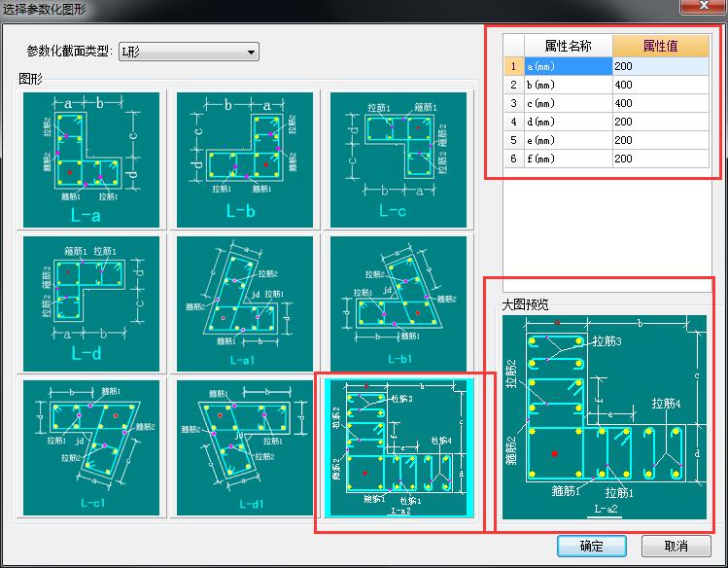The width and height of the screenshot is (728, 568).
Task: Edit the value 200 for a(mm)
Action: pyautogui.click(x=661, y=66)
